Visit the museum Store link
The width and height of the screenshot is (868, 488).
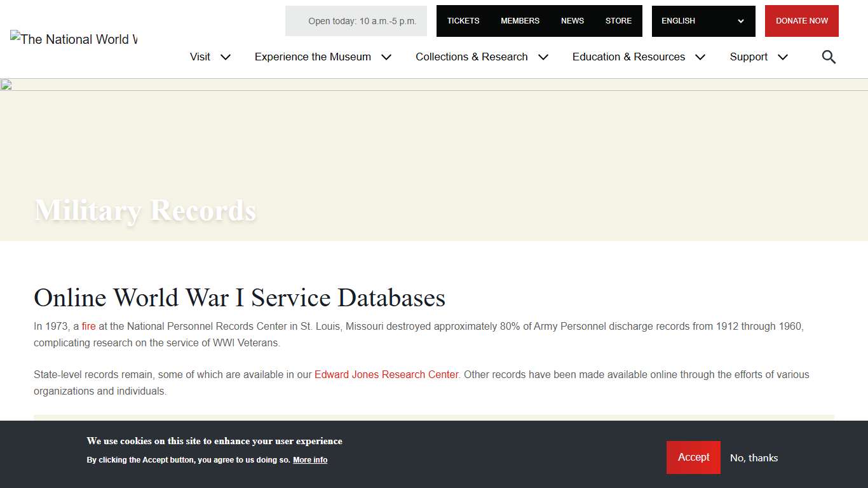click(x=618, y=21)
